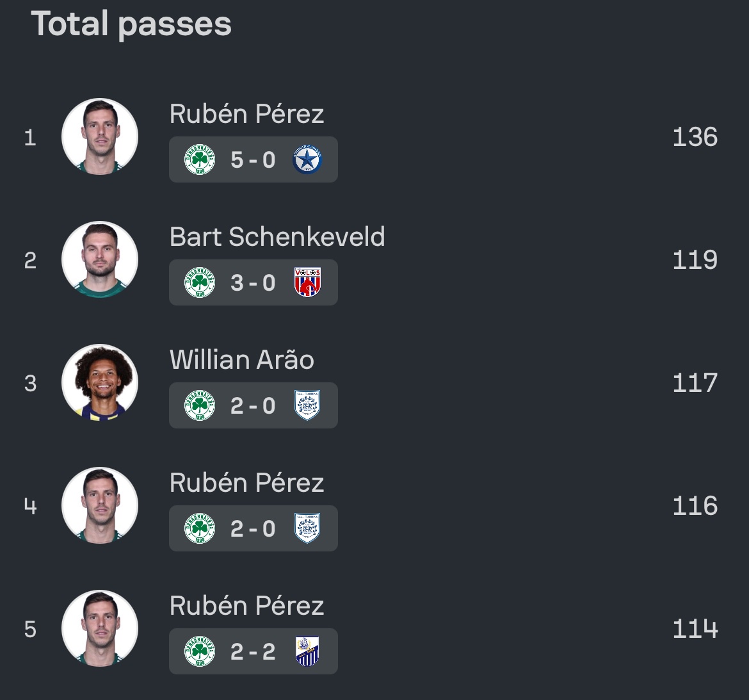
Task: Select Rubén Pérez's photo in the rank 5 row
Action: [x=100, y=628]
